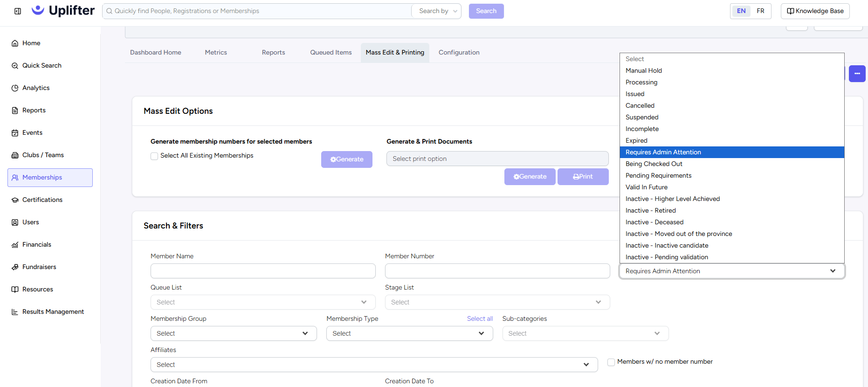This screenshot has height=387, width=868.
Task: Click the Home sidebar icon
Action: (x=15, y=43)
